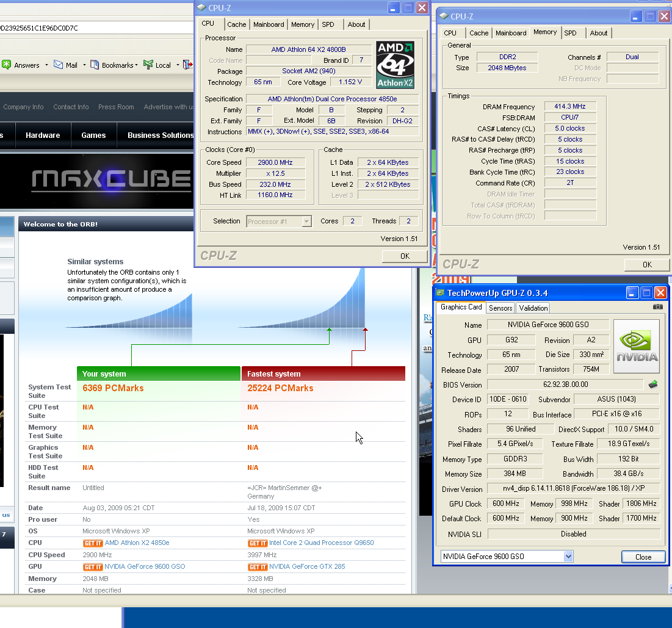Click the AMD Athlon 64 X2 logo
The height and width of the screenshot is (628, 672).
pyautogui.click(x=395, y=65)
